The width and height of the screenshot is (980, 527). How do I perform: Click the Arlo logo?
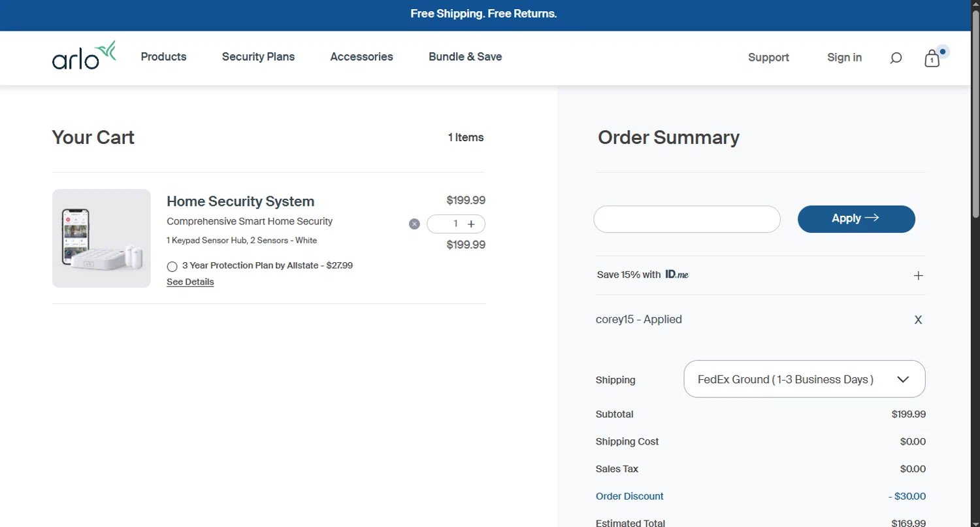pos(84,56)
